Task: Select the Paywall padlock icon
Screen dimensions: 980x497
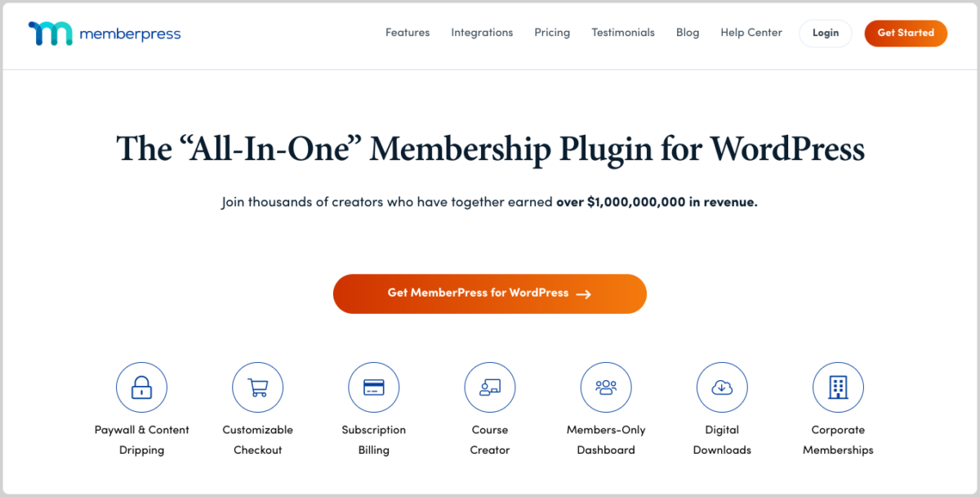Action: (x=141, y=387)
